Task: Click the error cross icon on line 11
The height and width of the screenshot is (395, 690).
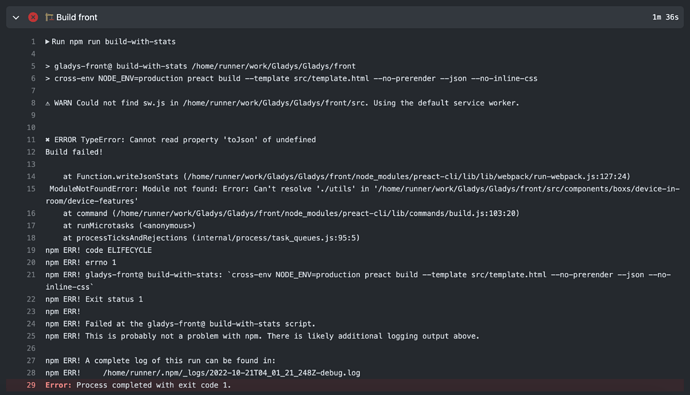Action: (48, 140)
